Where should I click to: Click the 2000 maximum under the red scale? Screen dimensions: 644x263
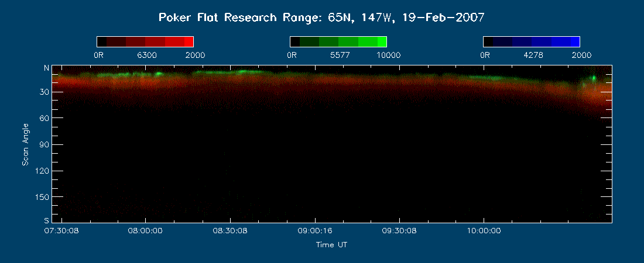point(196,56)
